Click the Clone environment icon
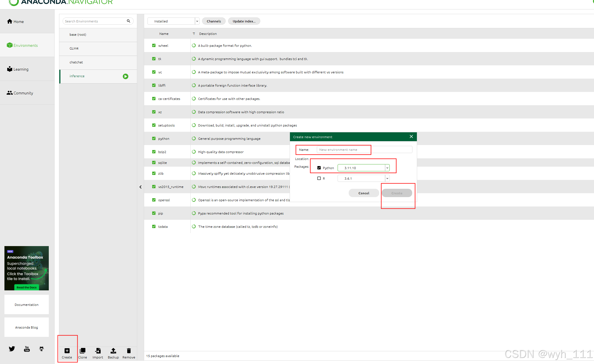The image size is (594, 364). point(82,351)
